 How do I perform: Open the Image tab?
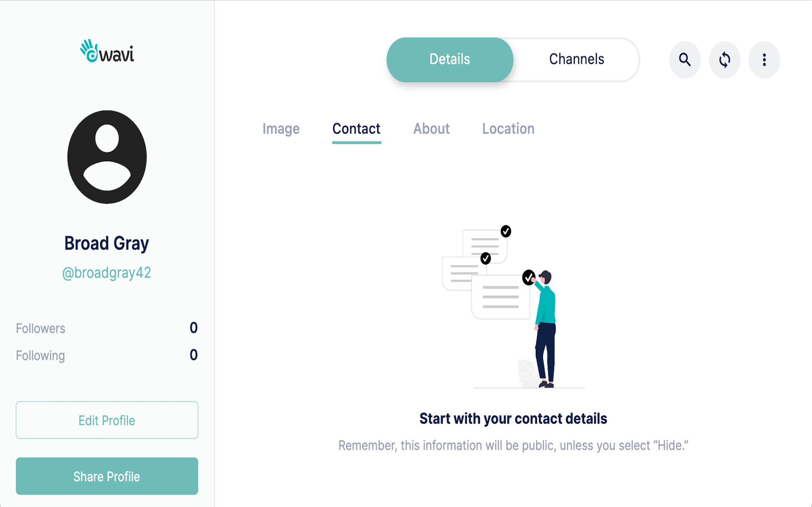click(281, 129)
